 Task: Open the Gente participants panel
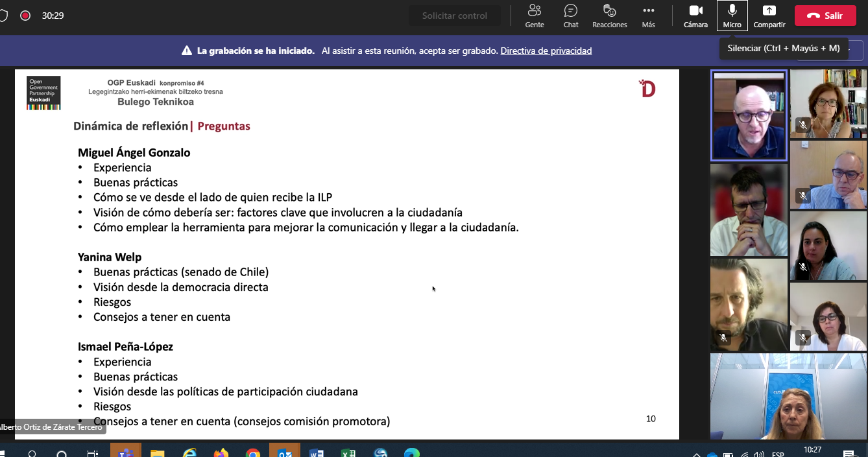535,16
